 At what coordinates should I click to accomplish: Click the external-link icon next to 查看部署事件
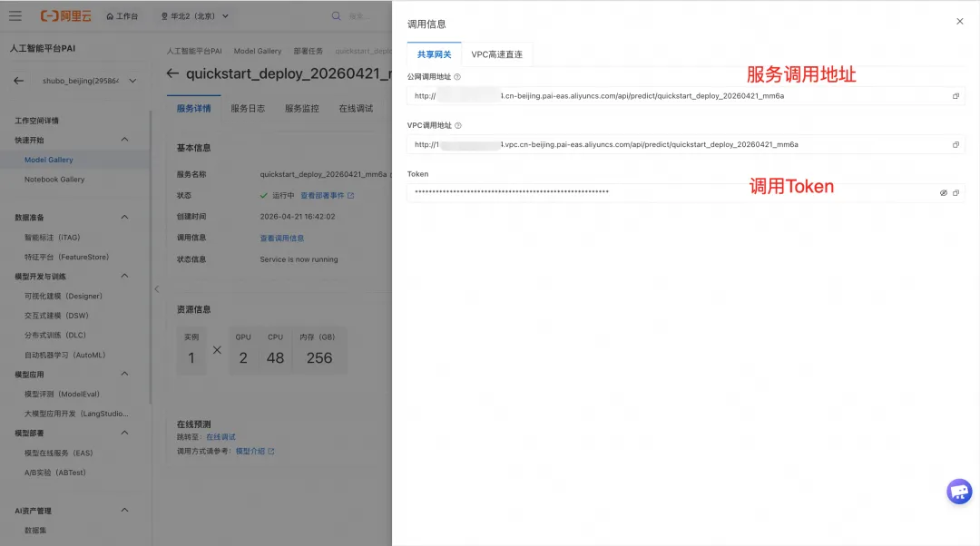[x=350, y=196]
